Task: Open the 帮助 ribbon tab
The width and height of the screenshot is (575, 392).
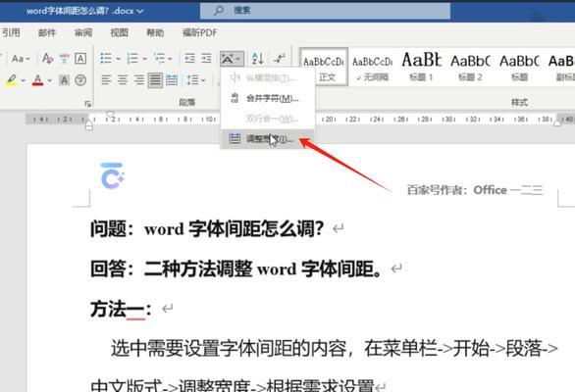Action: click(155, 33)
